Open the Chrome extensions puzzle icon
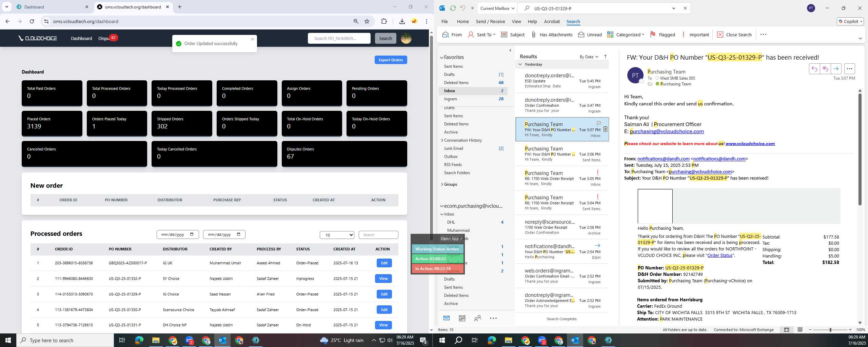The width and height of the screenshot is (868, 347). 384,21
